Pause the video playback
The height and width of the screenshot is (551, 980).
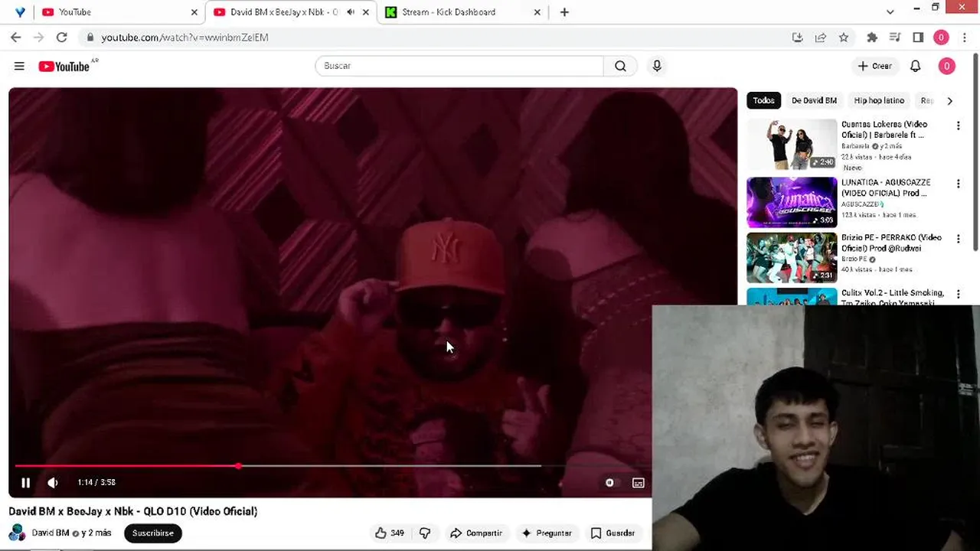point(25,482)
